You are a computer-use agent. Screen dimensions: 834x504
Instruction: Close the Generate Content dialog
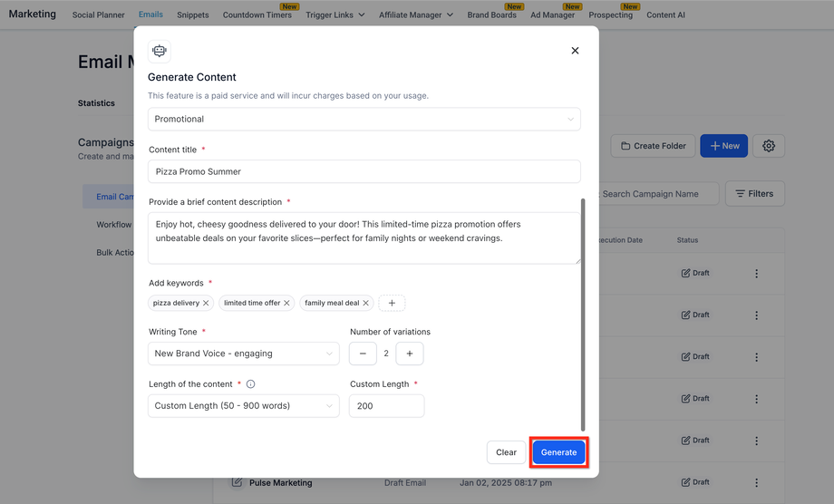575,51
